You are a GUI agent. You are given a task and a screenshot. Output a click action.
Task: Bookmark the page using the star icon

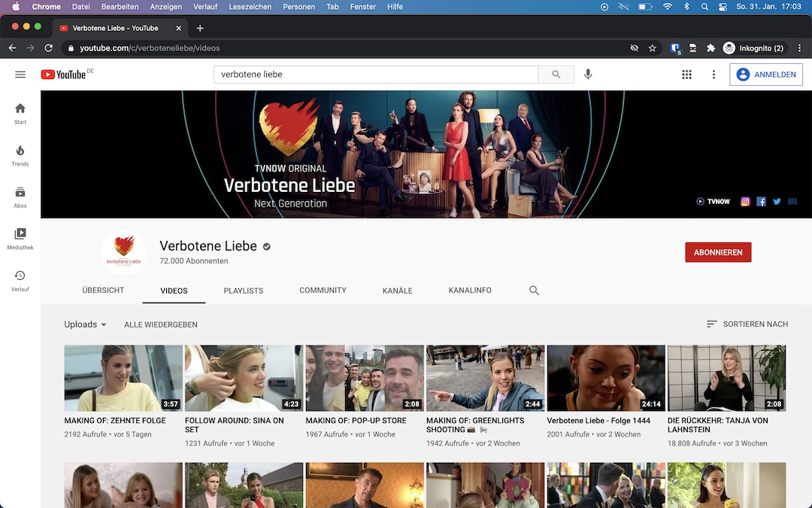point(653,47)
